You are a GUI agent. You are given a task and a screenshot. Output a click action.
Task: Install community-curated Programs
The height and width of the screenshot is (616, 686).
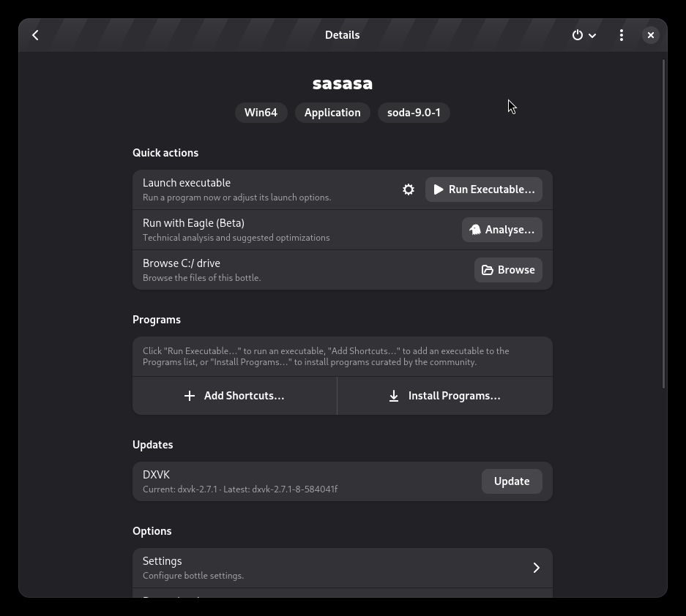tap(444, 395)
